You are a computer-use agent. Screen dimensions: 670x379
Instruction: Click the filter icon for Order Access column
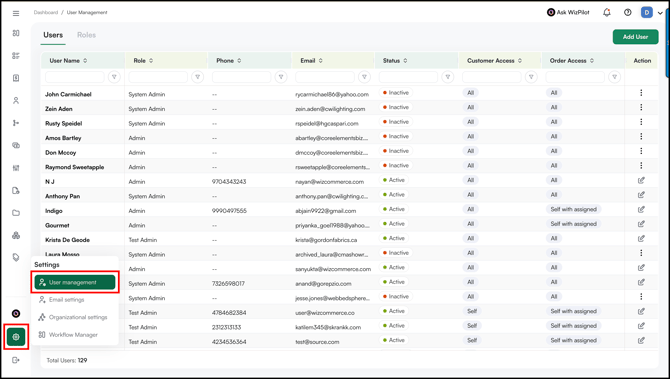(614, 77)
